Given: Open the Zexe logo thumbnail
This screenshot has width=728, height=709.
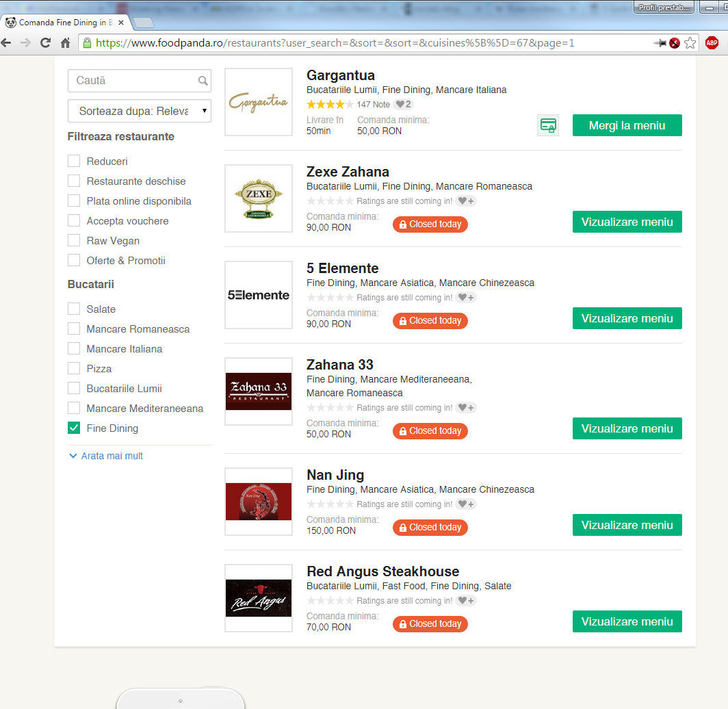Looking at the screenshot, I should [x=259, y=198].
